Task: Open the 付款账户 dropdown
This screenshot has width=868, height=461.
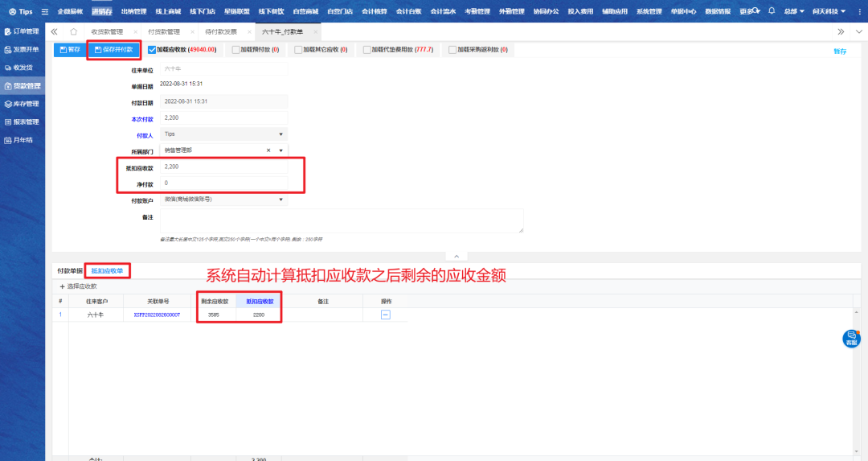Action: pyautogui.click(x=280, y=200)
